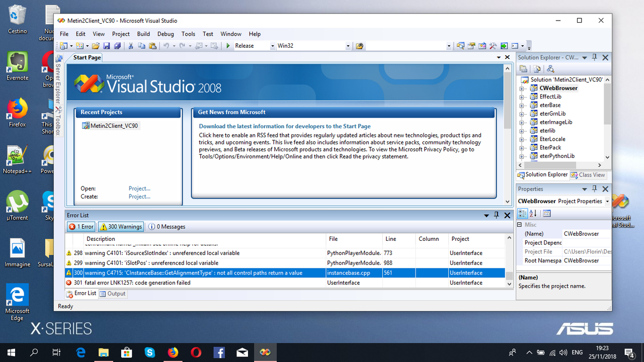
Task: Open Firefox from the Windows taskbar
Action: (x=173, y=352)
